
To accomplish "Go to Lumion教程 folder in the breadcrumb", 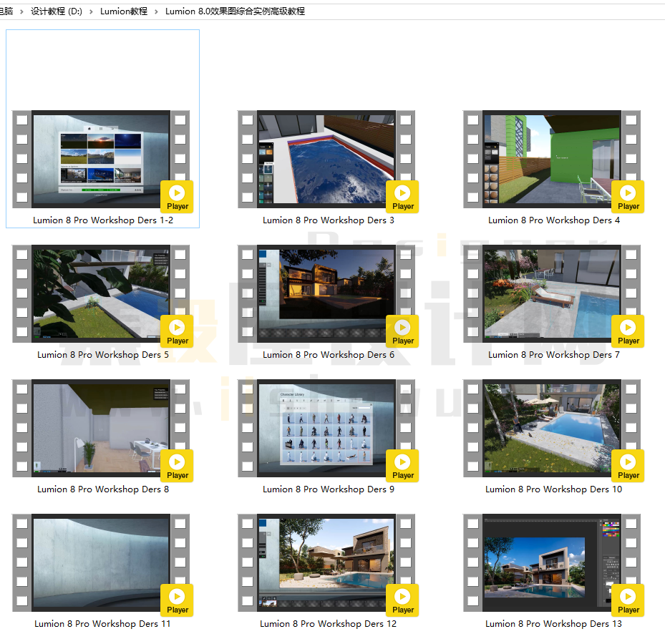I will 124,11.
